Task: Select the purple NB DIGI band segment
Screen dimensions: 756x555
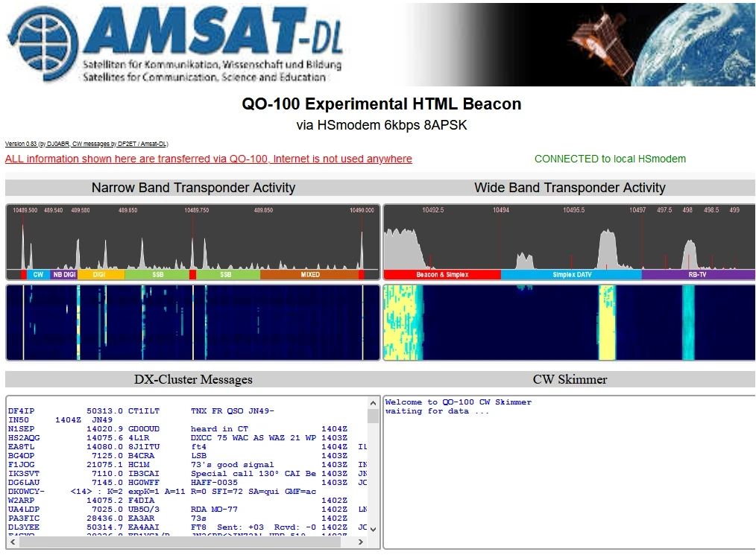Action: 64,275
